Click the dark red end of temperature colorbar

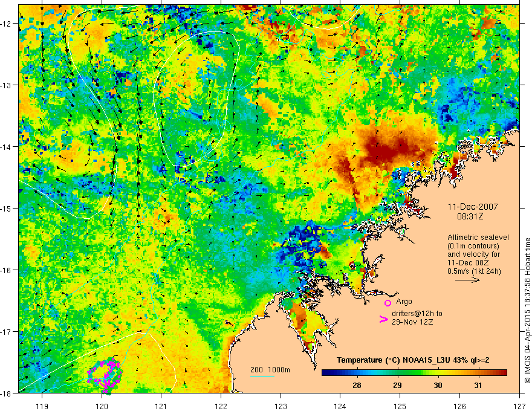click(503, 373)
